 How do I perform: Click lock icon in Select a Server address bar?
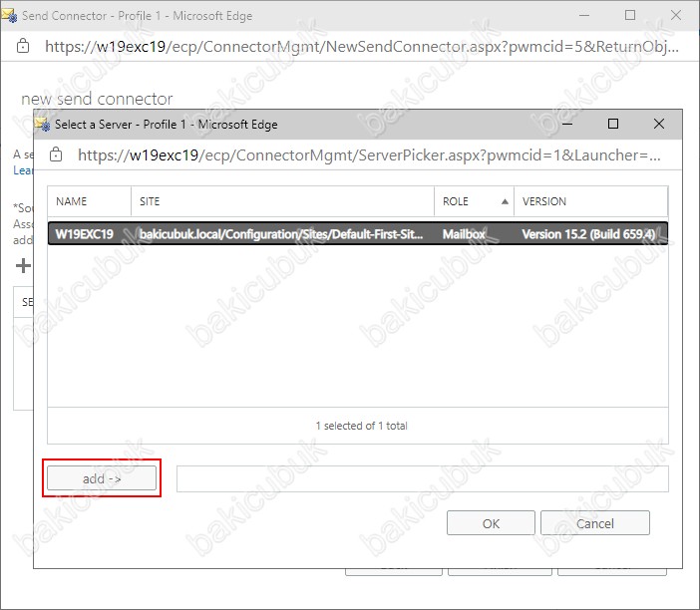pos(56,154)
